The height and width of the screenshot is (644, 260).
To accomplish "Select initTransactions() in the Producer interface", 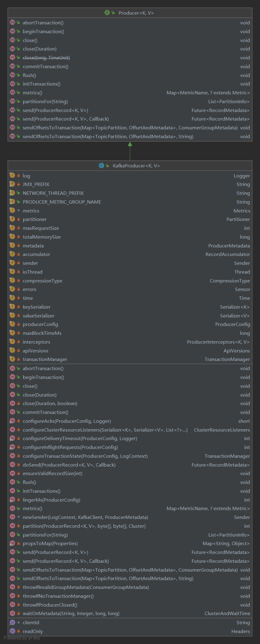I will (x=130, y=84).
